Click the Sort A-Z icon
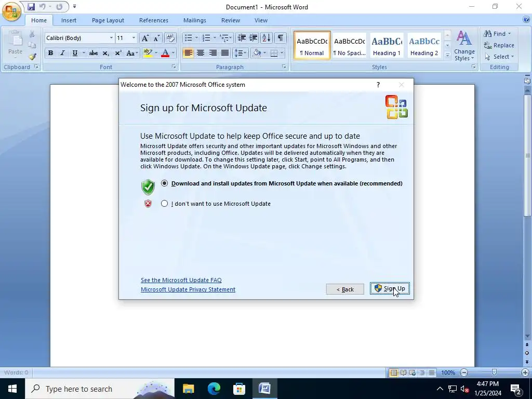 267,37
